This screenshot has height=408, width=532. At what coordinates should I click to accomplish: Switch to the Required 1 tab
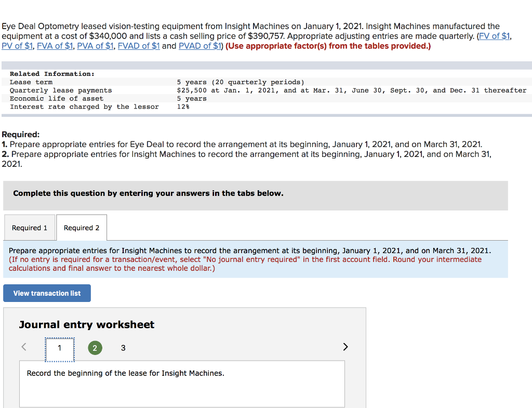(30, 228)
